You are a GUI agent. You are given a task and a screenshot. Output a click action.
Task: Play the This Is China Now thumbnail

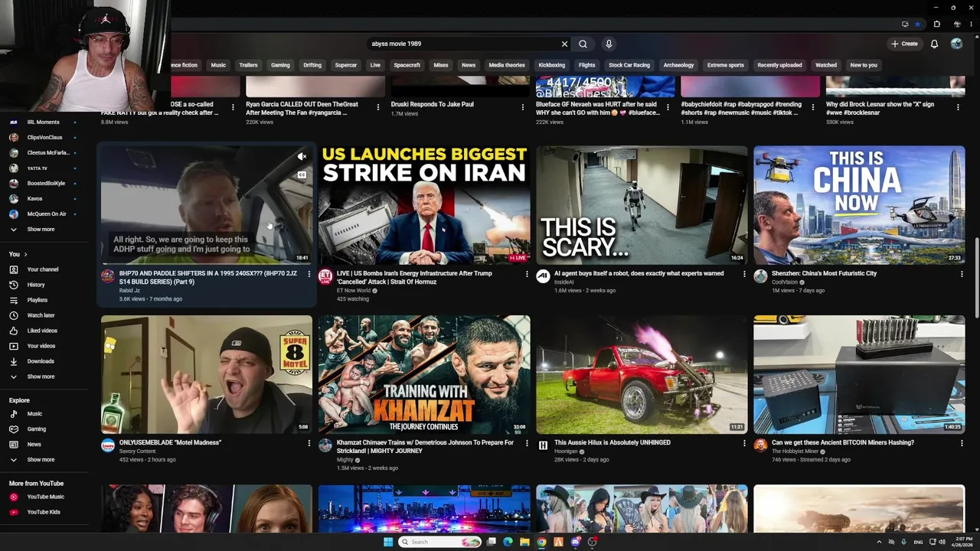tap(859, 204)
